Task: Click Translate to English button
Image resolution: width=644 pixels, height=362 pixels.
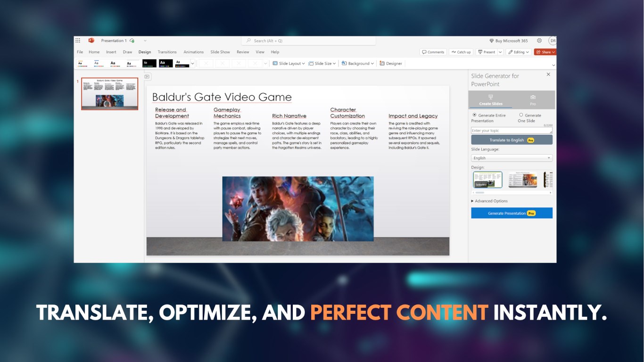Action: [x=512, y=140]
